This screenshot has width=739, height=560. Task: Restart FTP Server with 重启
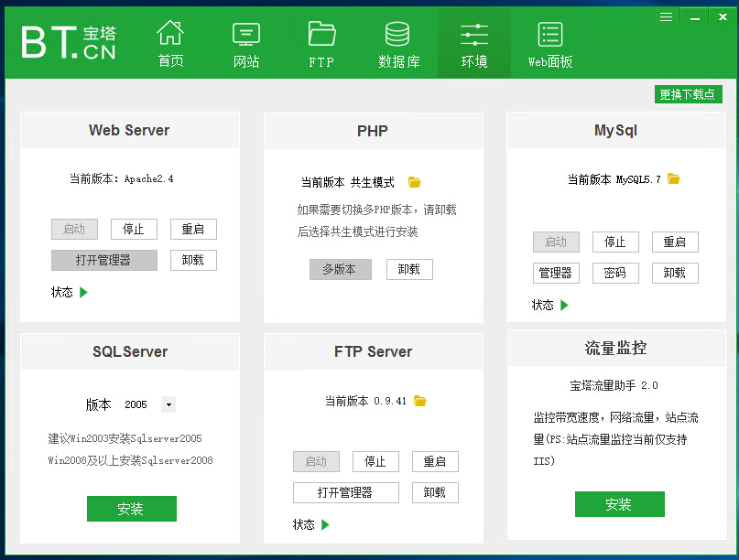pos(435,461)
